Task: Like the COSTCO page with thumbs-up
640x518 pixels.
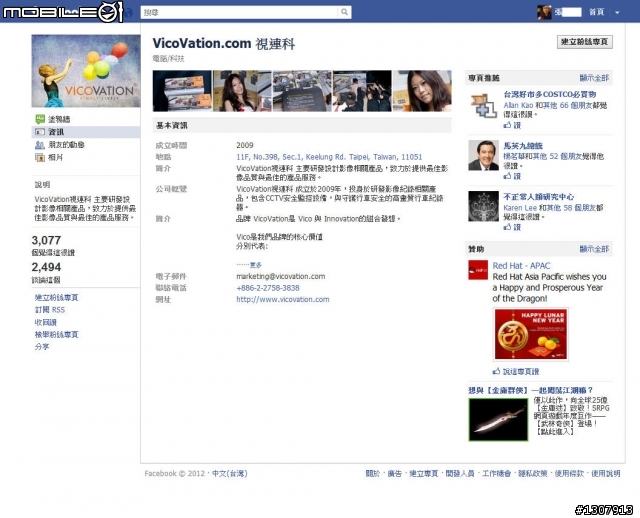Action: click(x=512, y=125)
